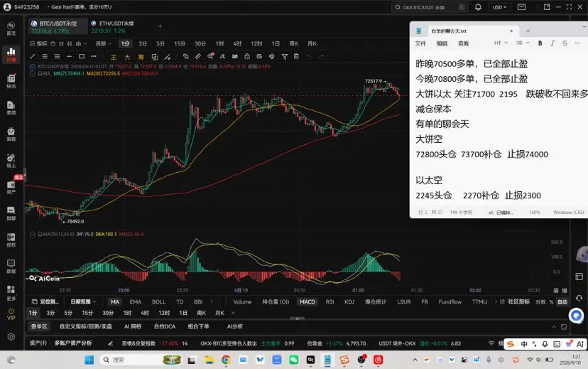
Task: Toggle the EMA indicator
Action: point(136,301)
